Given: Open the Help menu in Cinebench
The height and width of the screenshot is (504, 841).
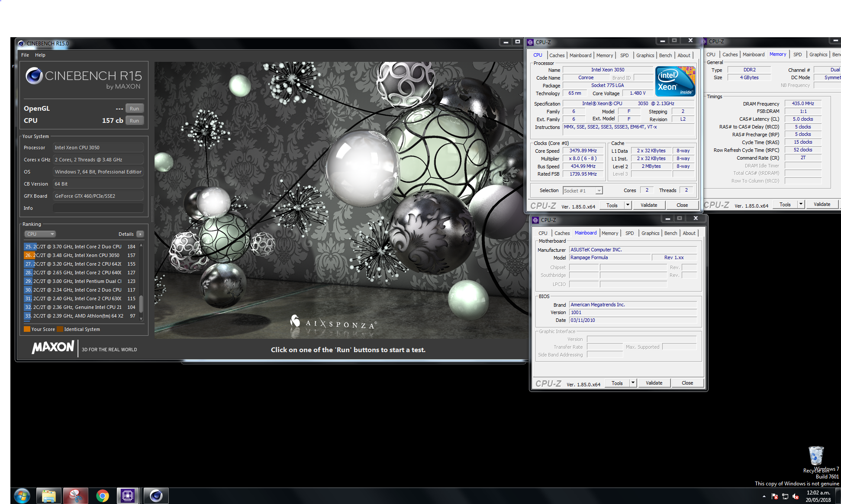Looking at the screenshot, I should pos(40,55).
